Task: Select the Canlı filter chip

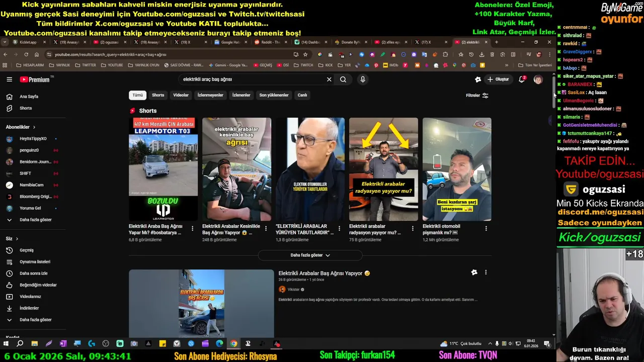Action: [302, 95]
